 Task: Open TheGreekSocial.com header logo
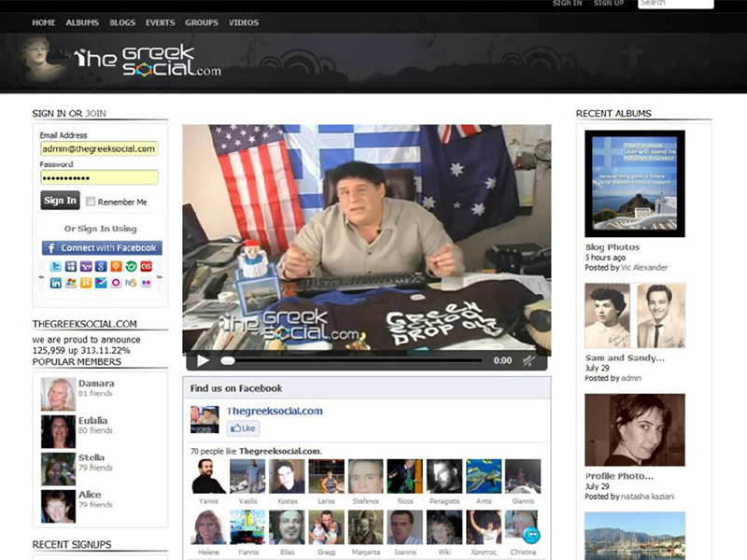(x=148, y=62)
